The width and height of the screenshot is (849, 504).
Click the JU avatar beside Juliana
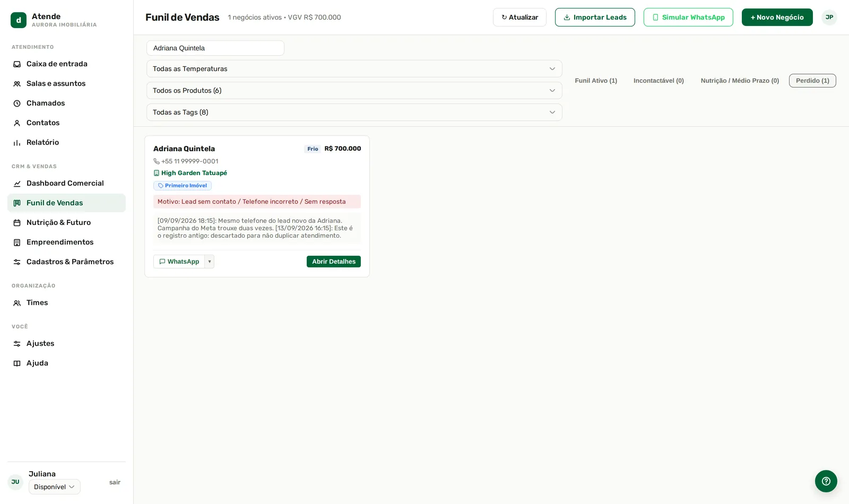click(x=15, y=482)
